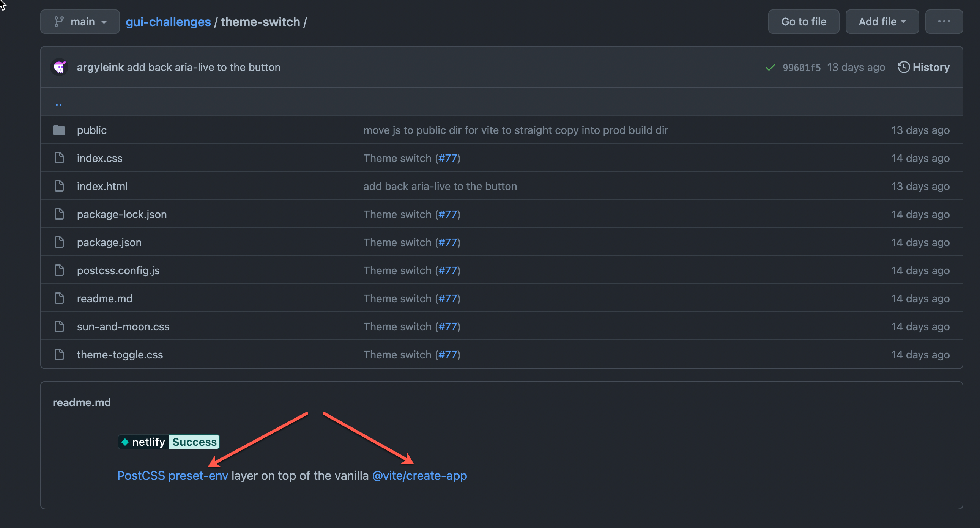
Task: Click the green success check icon
Action: click(x=770, y=67)
